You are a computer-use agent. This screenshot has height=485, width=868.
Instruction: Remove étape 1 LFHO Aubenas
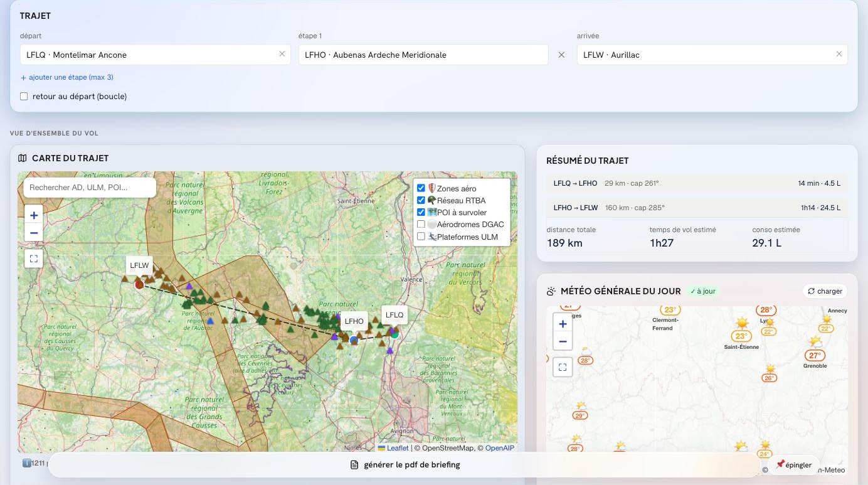561,55
